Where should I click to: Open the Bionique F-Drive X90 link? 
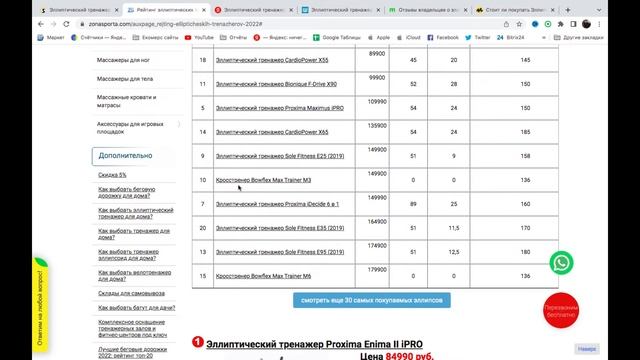[x=276, y=84]
